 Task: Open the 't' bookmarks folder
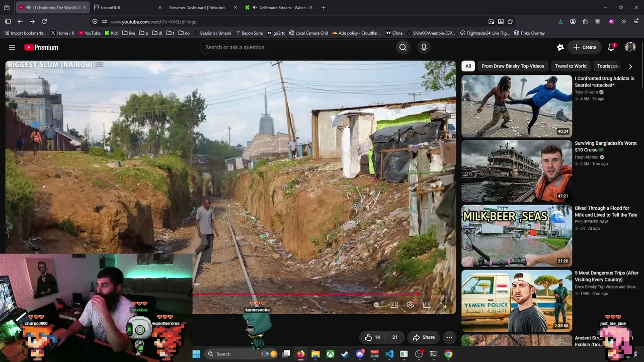click(x=170, y=33)
